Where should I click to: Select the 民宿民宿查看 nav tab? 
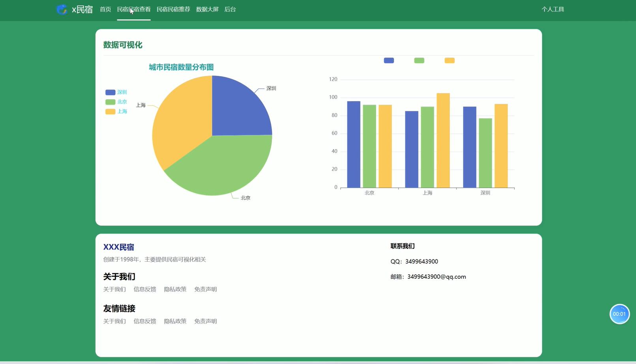134,9
